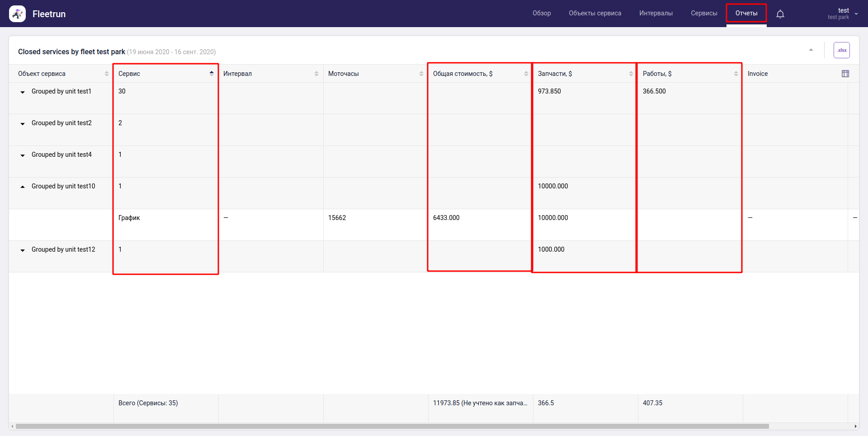The width and height of the screenshot is (868, 436).
Task: Open the column settings table icon
Action: tap(845, 74)
